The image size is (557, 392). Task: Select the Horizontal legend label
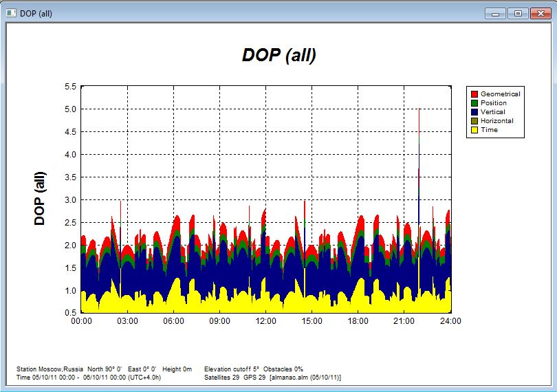496,121
